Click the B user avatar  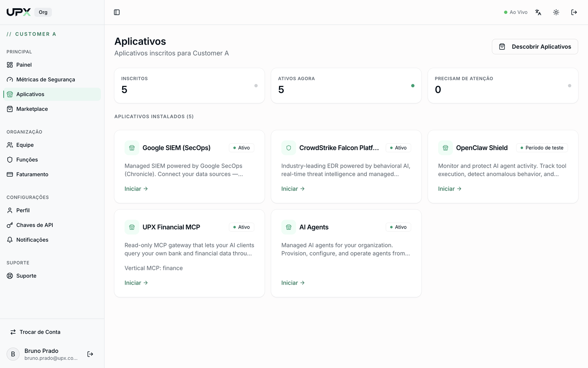coord(13,354)
